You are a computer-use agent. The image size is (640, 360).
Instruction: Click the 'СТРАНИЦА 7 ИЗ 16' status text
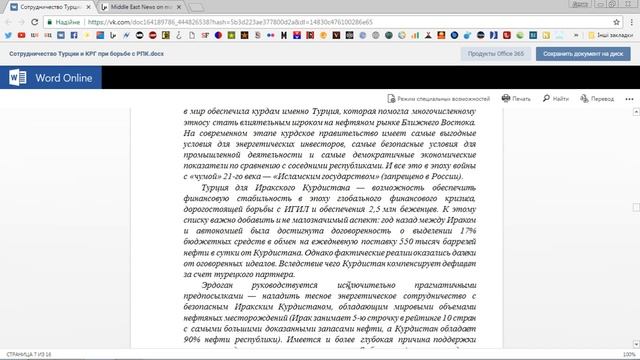click(x=29, y=354)
